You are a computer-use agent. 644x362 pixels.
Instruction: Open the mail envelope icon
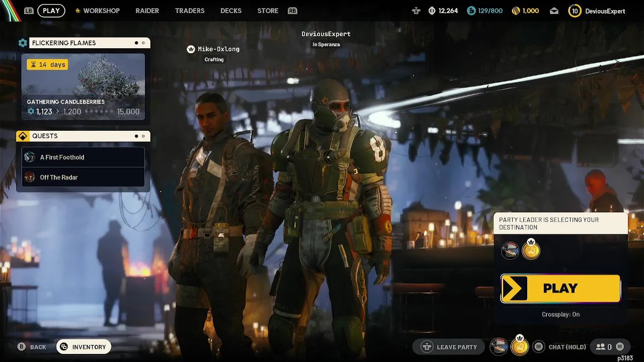pyautogui.click(x=554, y=11)
